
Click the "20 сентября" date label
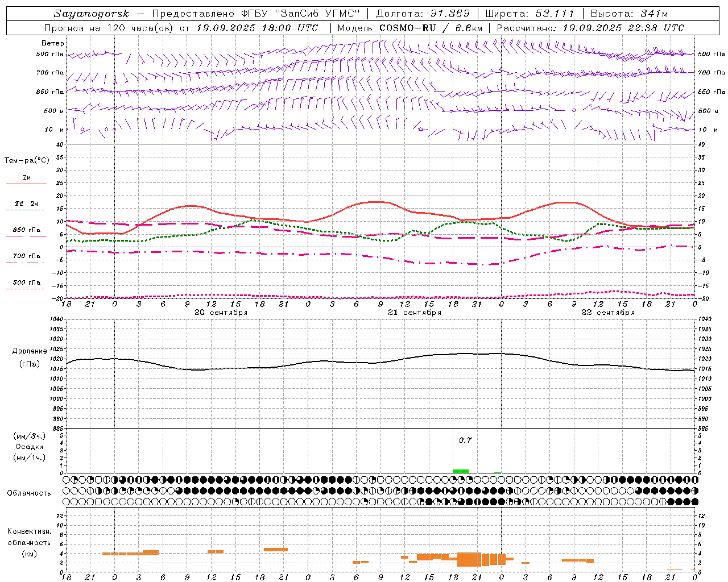pos(221,313)
